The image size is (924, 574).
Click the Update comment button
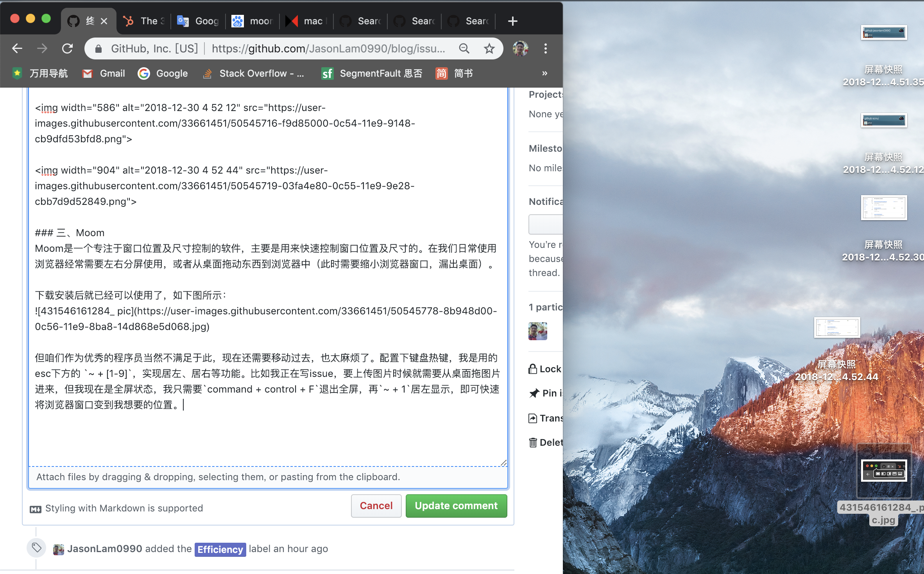pyautogui.click(x=456, y=506)
